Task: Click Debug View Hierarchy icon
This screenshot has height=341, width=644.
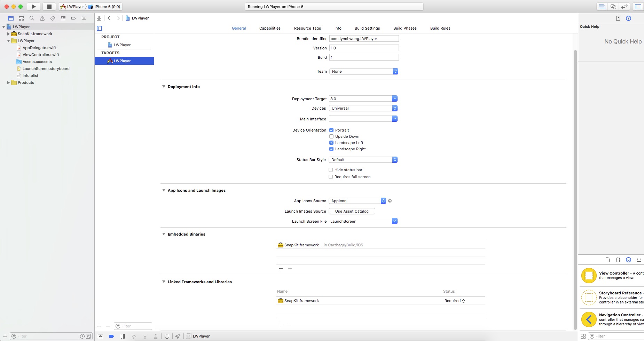Action: click(x=167, y=336)
